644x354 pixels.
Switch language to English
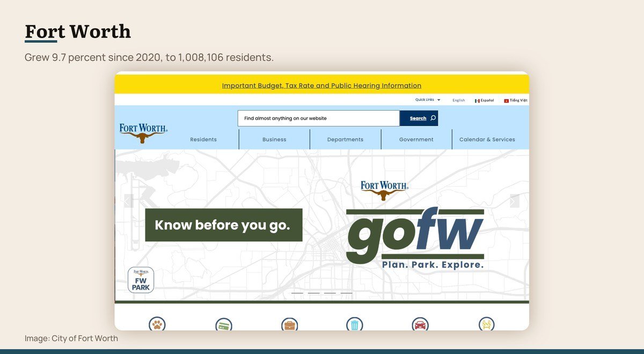point(459,100)
